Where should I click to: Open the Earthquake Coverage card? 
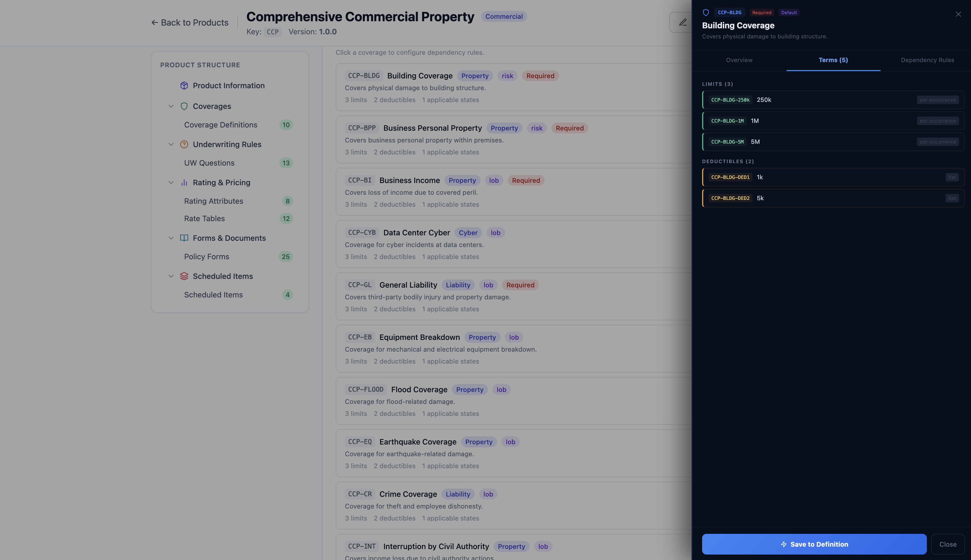514,454
